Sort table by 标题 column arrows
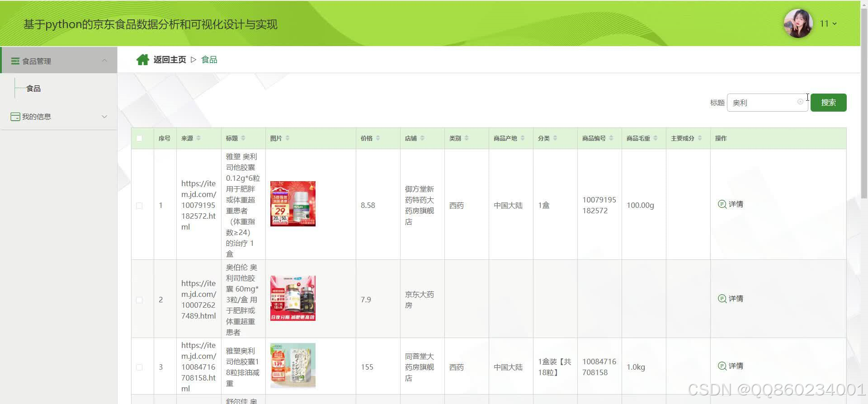This screenshot has height=404, width=868. (243, 138)
